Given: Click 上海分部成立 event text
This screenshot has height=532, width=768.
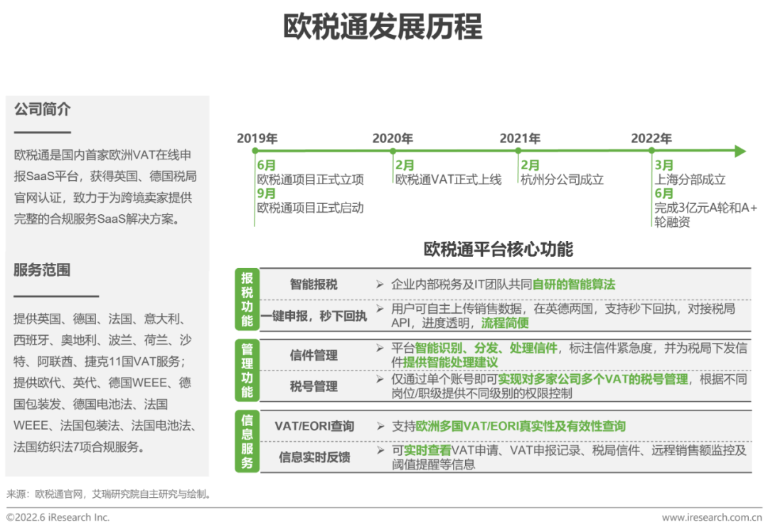Looking at the screenshot, I should click(690, 180).
